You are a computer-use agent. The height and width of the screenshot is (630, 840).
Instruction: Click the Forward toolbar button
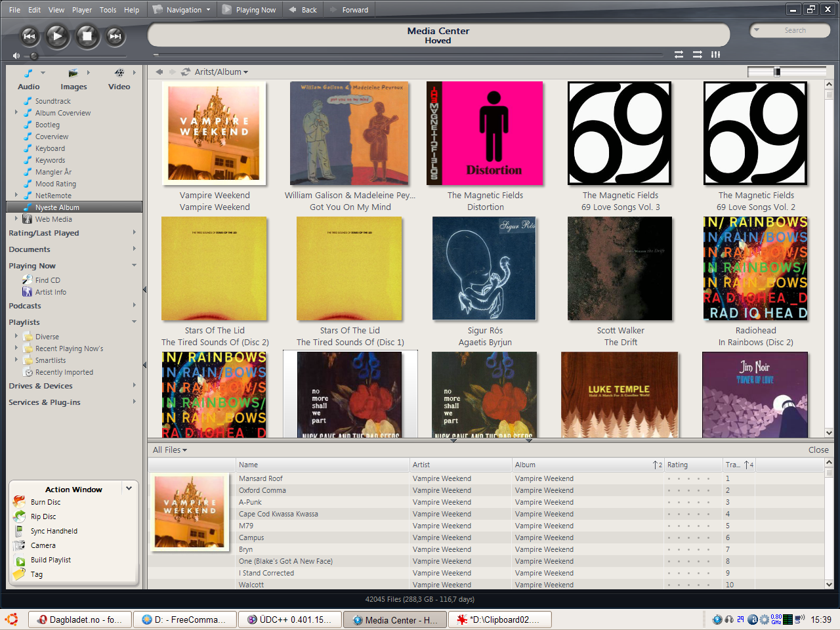[x=349, y=10]
